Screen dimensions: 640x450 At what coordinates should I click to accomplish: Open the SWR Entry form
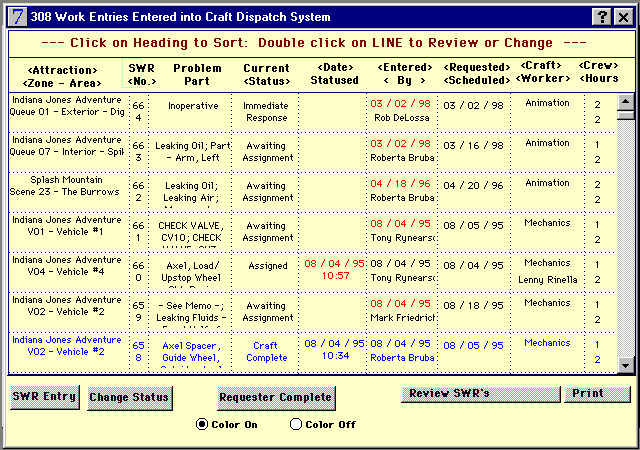(44, 397)
